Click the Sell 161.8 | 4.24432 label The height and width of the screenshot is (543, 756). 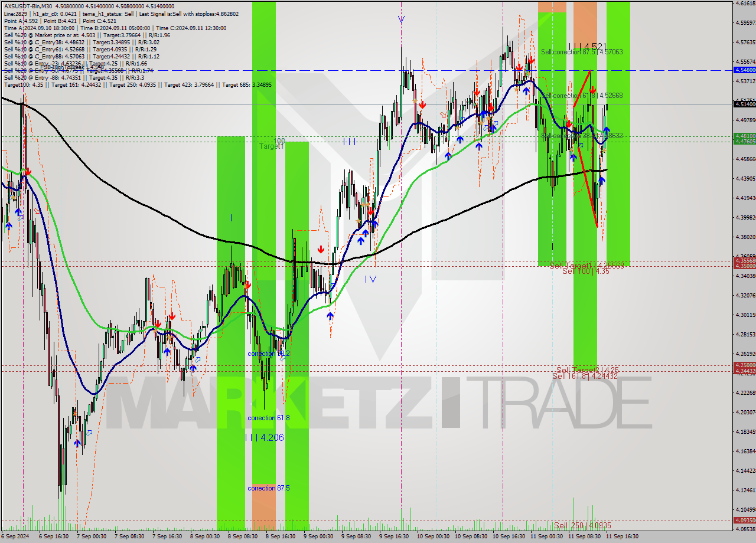click(x=585, y=376)
